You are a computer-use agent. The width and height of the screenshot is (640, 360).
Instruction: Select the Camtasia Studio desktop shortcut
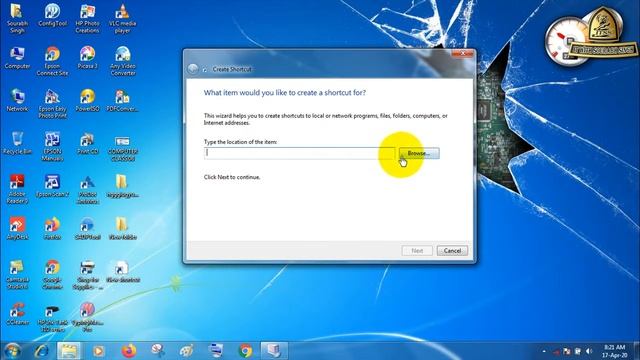[x=17, y=274]
